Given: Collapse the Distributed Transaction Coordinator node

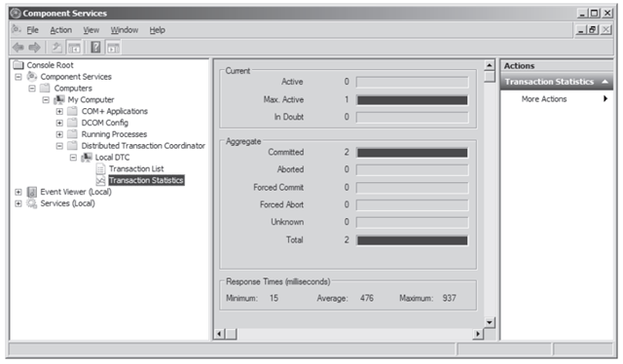Looking at the screenshot, I should (59, 146).
